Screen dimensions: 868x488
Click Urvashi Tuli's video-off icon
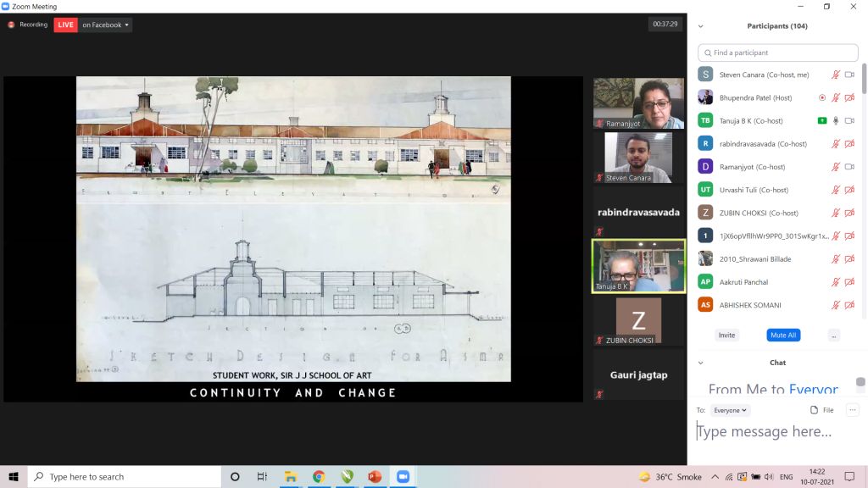pyautogui.click(x=849, y=190)
